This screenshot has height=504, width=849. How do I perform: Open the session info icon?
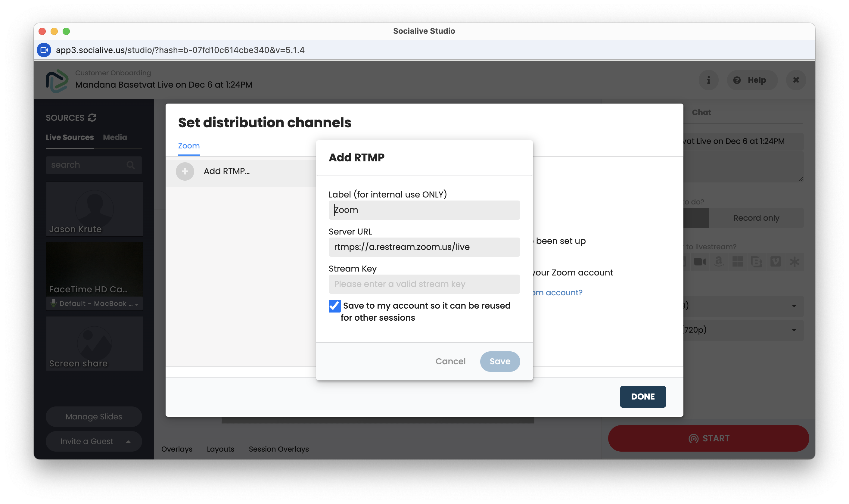click(x=708, y=80)
